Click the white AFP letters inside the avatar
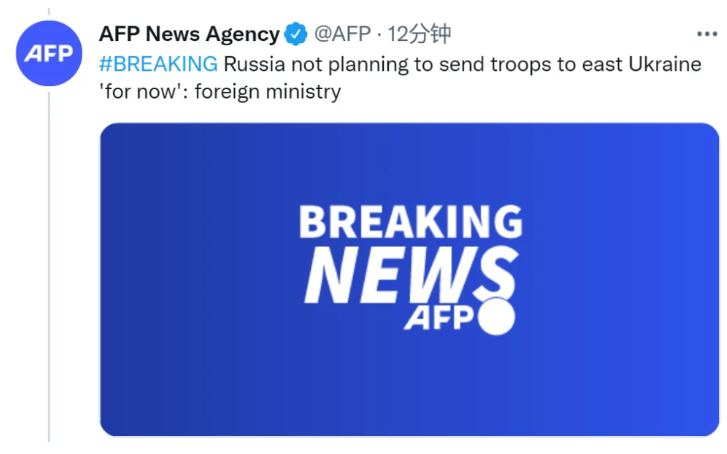Image resolution: width=727 pixels, height=454 pixels. point(49,53)
